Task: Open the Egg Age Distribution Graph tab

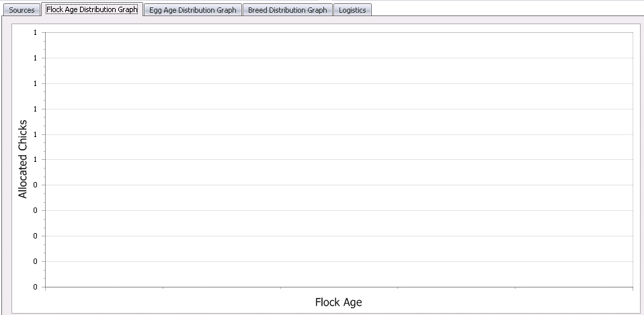Action: pos(192,10)
